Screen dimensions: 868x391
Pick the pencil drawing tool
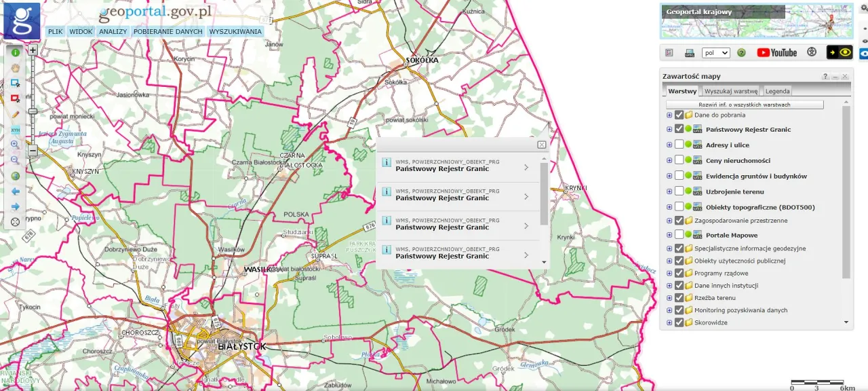[15, 114]
